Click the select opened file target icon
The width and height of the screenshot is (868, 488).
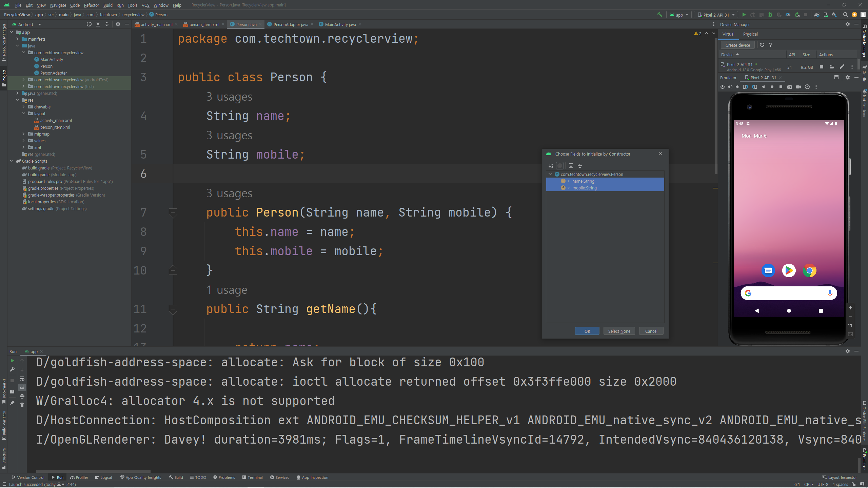pos(89,24)
